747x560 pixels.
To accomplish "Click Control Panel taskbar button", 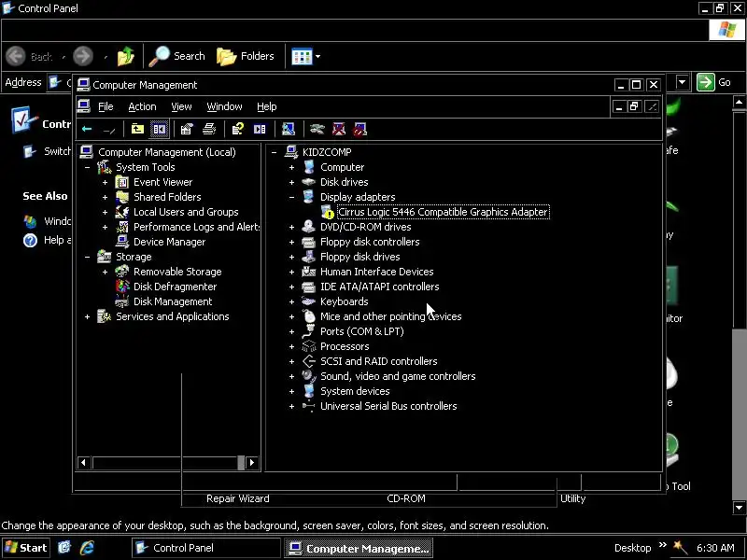I will click(x=205, y=548).
